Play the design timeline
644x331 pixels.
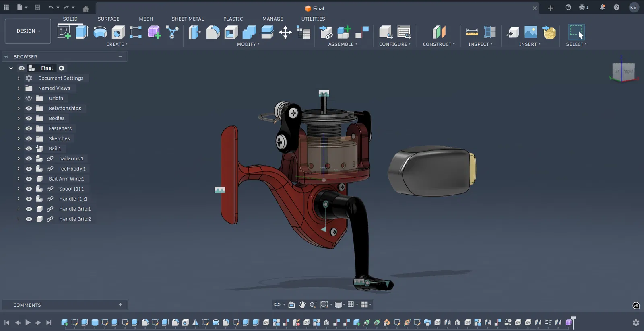(x=28, y=322)
